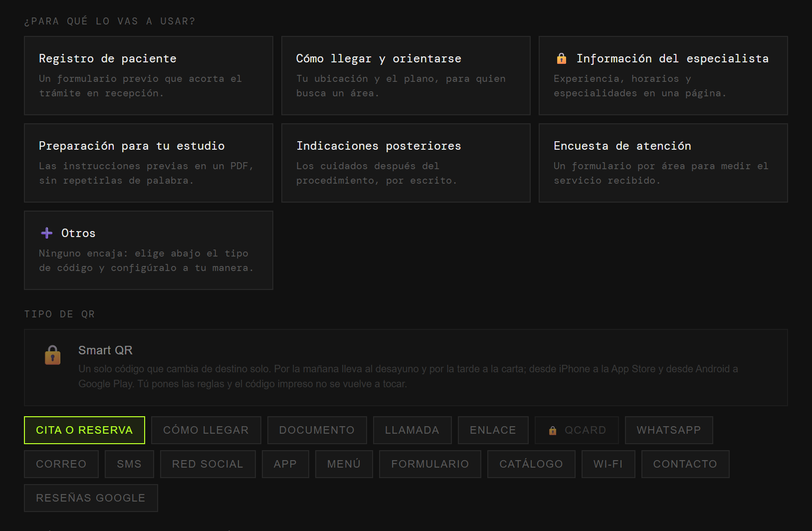This screenshot has height=531, width=812.
Task: Choose the DOCUMENTO QR type
Action: pyautogui.click(x=317, y=430)
